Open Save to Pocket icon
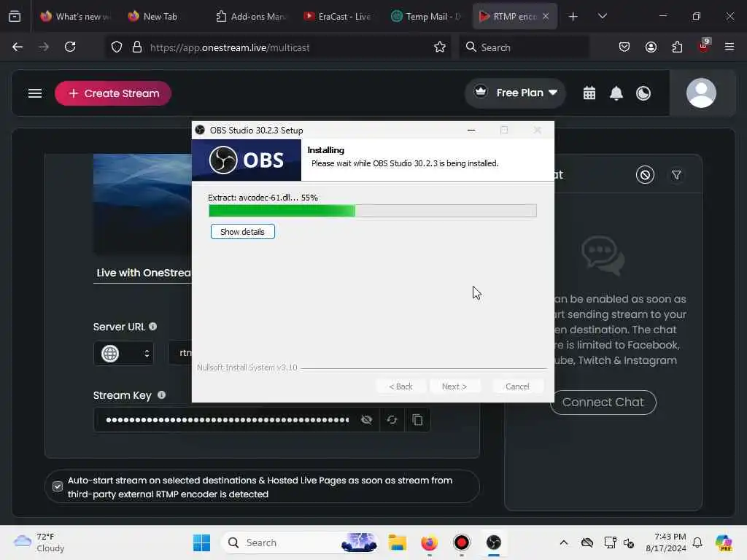 (x=624, y=47)
